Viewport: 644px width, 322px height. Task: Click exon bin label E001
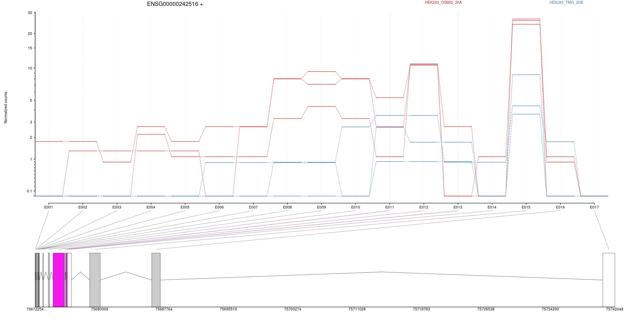pyautogui.click(x=49, y=207)
